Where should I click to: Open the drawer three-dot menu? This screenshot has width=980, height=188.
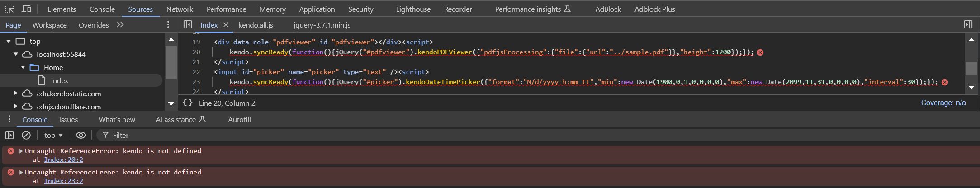coord(9,119)
